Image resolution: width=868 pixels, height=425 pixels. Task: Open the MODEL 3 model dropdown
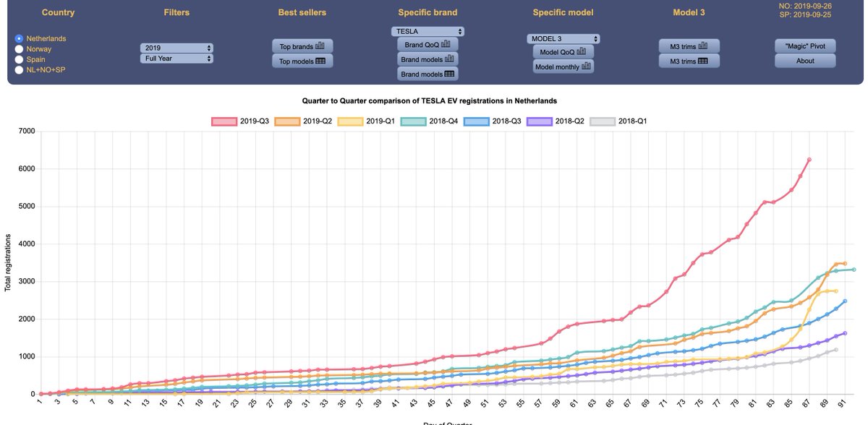click(x=563, y=38)
